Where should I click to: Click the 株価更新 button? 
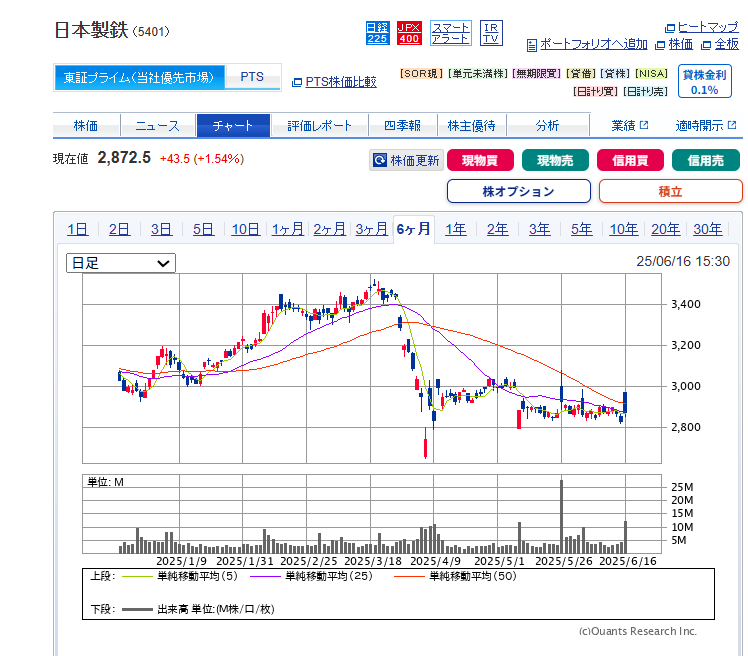click(406, 160)
